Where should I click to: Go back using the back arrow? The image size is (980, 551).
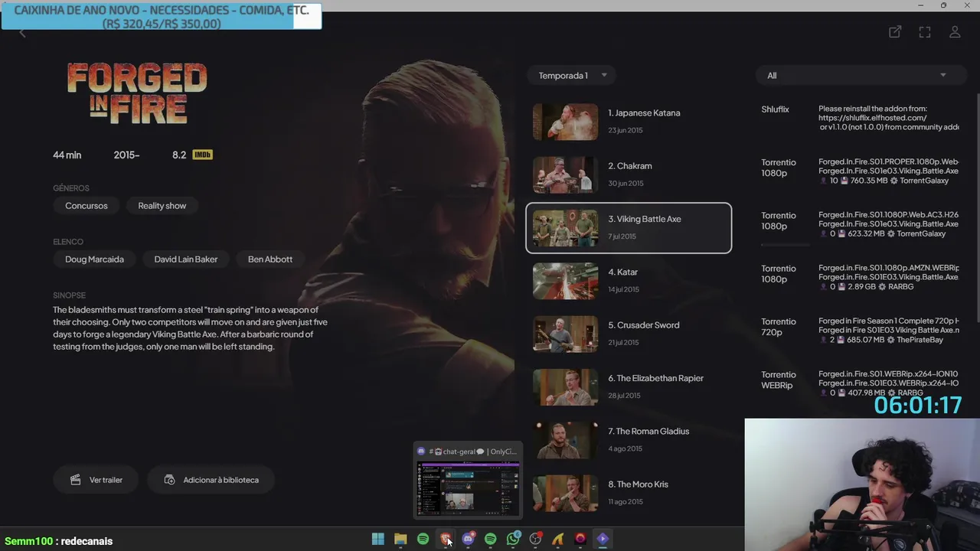pos(22,32)
